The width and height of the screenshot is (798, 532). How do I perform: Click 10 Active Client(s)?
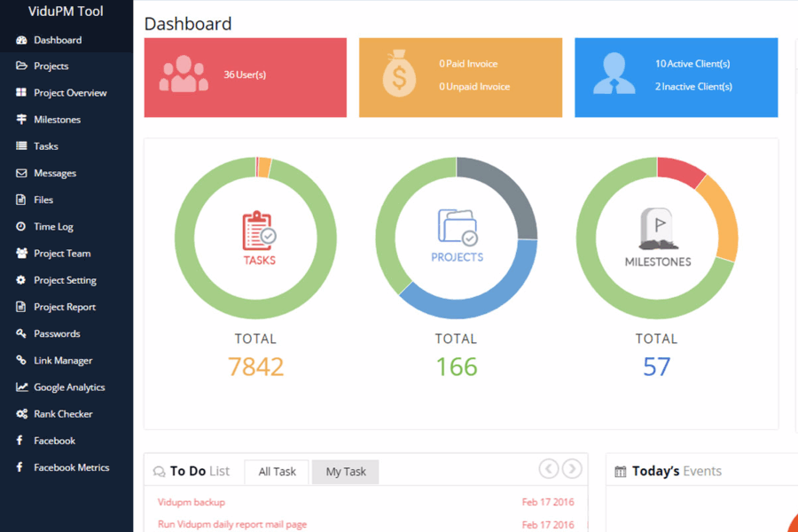(692, 64)
